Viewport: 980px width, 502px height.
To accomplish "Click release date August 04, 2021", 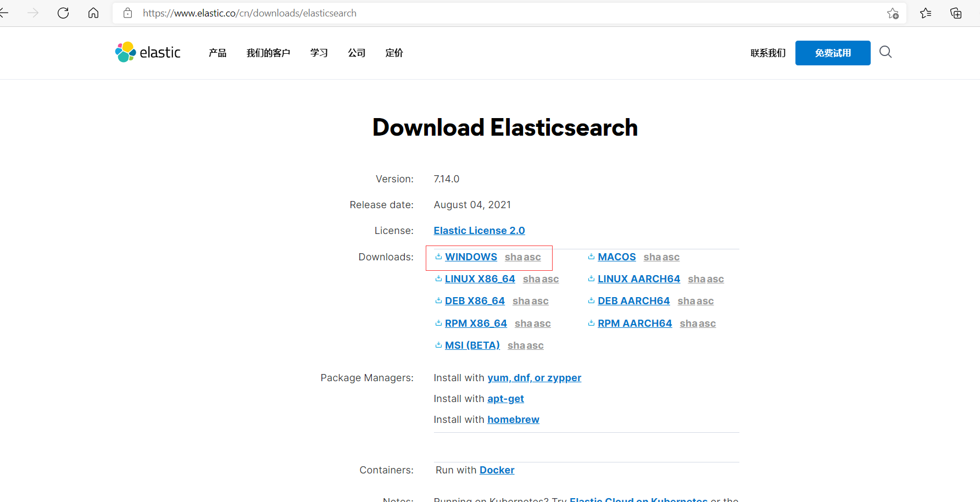I will tap(472, 205).
